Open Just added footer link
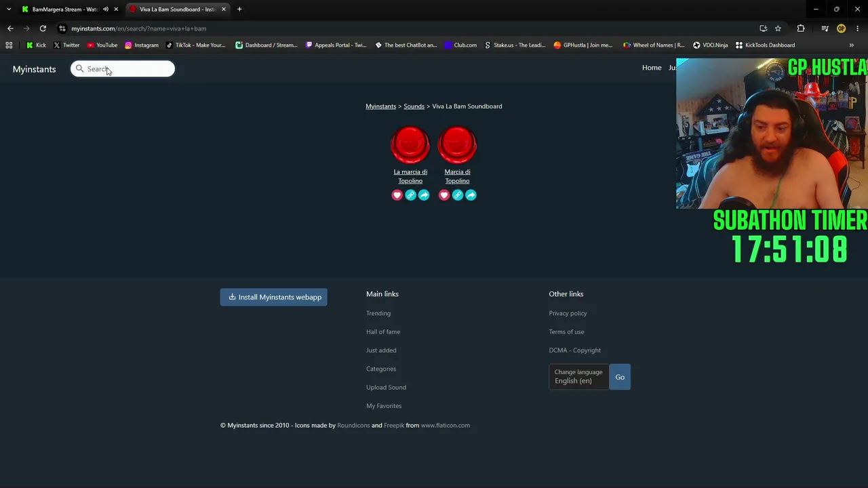 tap(381, 350)
